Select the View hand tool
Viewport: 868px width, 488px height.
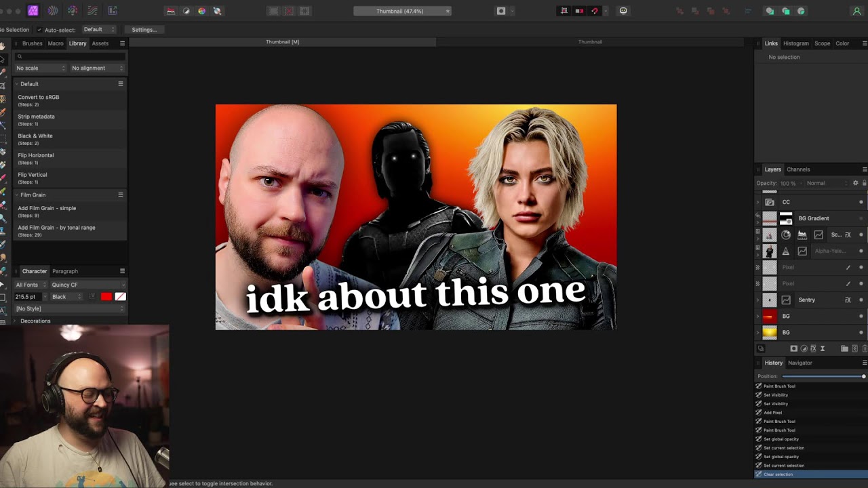click(x=3, y=45)
